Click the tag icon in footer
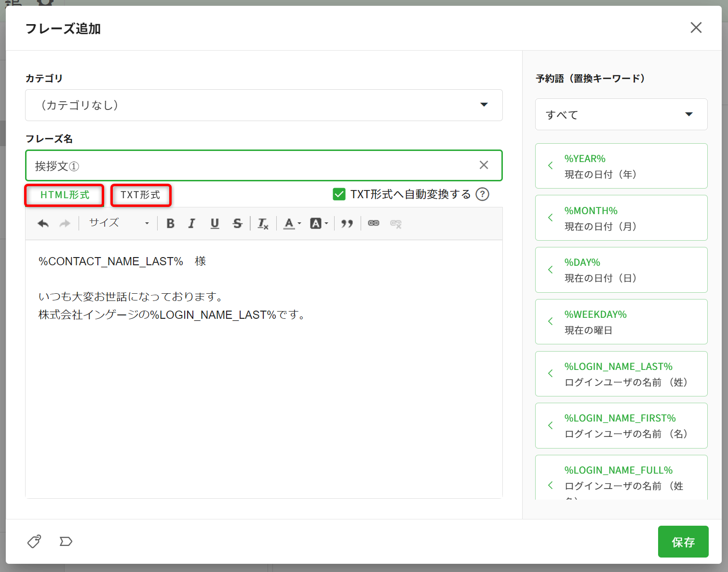The height and width of the screenshot is (572, 728). (x=34, y=541)
